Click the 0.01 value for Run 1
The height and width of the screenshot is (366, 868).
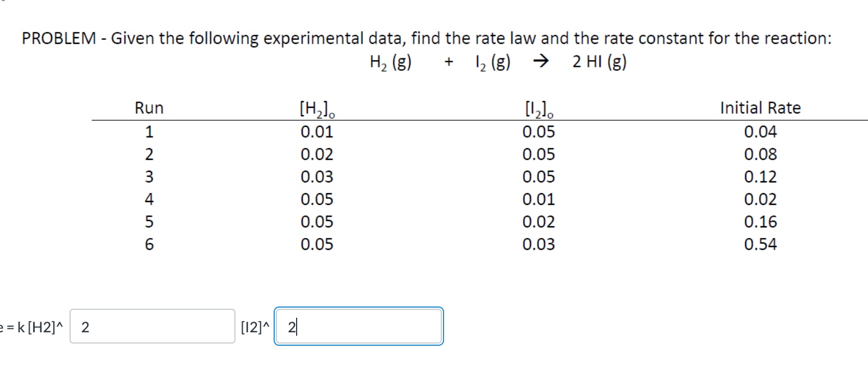point(318,131)
